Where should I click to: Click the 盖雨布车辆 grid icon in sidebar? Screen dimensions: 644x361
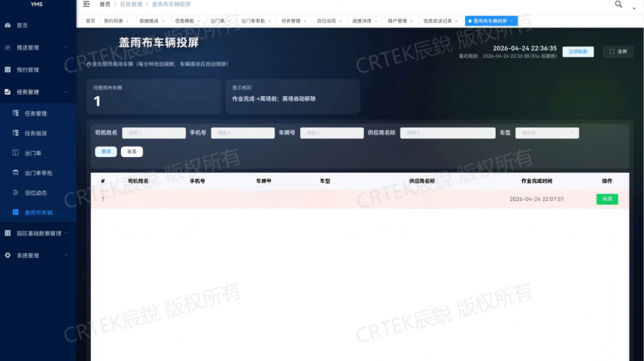[16, 212]
